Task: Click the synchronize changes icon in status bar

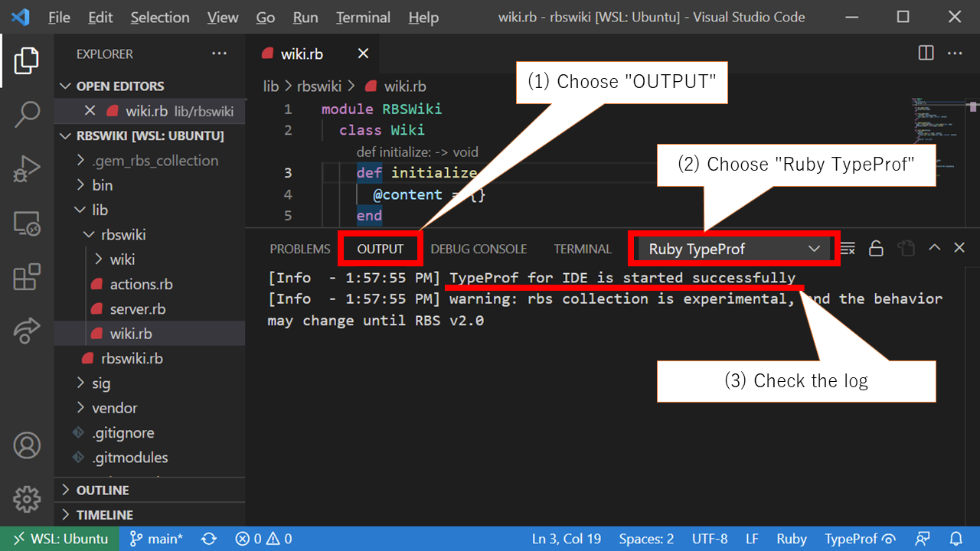Action: click(208, 539)
